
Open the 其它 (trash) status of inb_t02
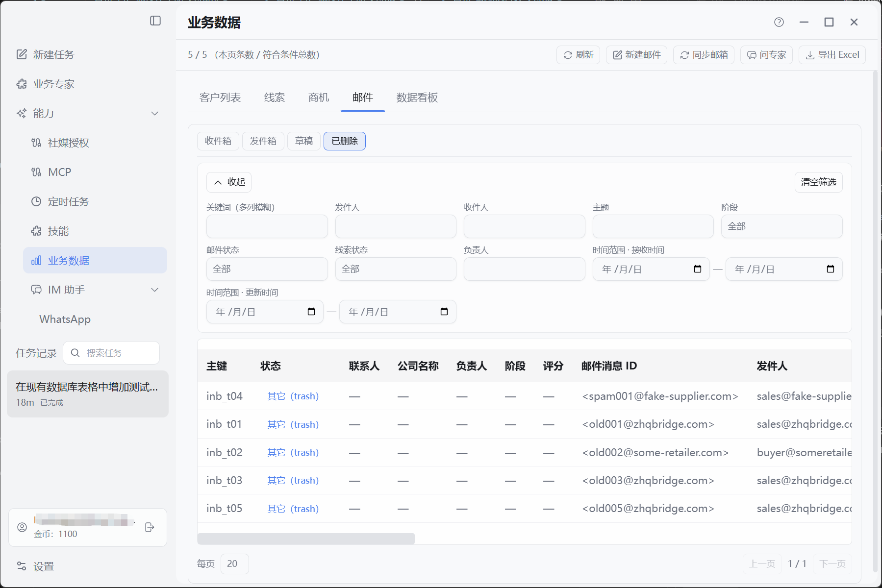tap(293, 452)
